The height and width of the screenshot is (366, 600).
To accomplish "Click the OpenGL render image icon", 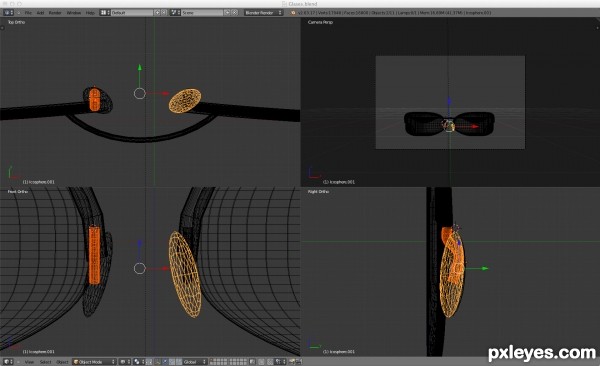I will coord(292,362).
